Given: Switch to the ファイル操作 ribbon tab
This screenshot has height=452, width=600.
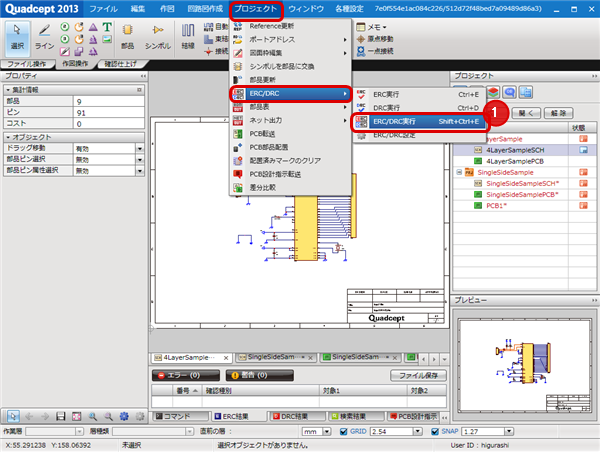Looking at the screenshot, I should 26,64.
